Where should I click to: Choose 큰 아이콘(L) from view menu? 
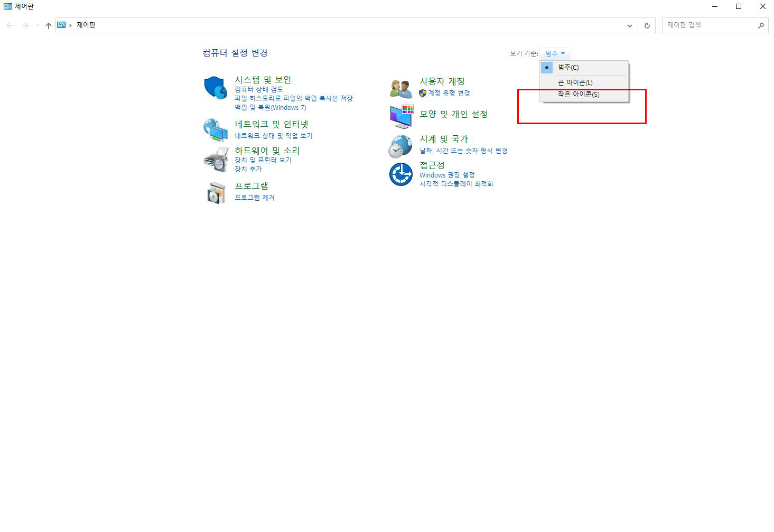click(x=575, y=82)
